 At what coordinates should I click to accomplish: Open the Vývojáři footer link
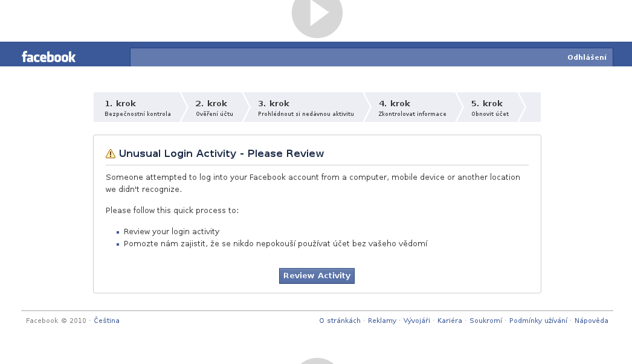coord(417,321)
